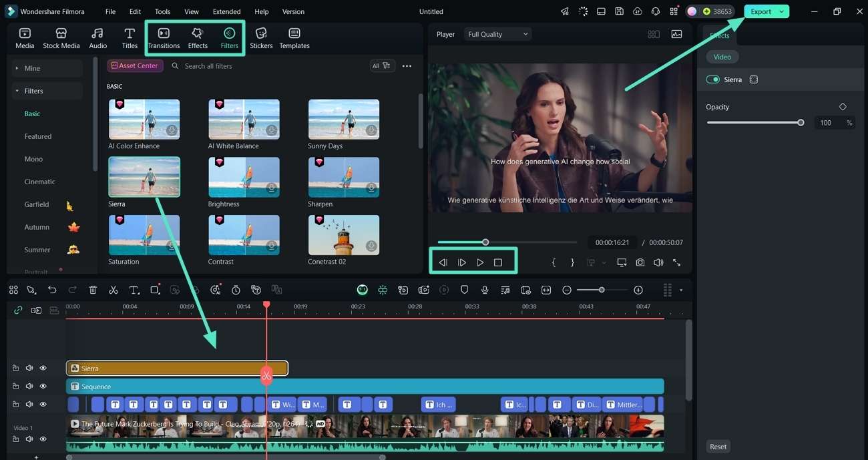Click the Split scissors tool
This screenshot has height=460, width=868.
(114, 290)
